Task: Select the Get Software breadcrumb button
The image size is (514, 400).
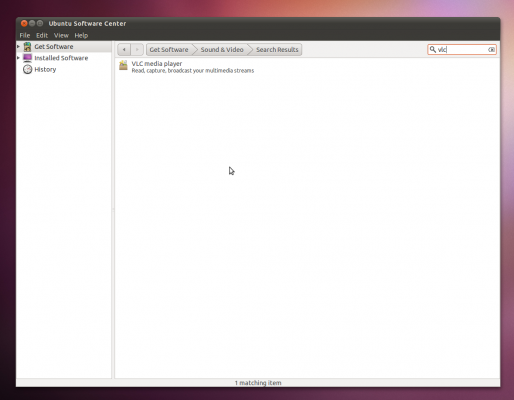Action: click(x=169, y=50)
